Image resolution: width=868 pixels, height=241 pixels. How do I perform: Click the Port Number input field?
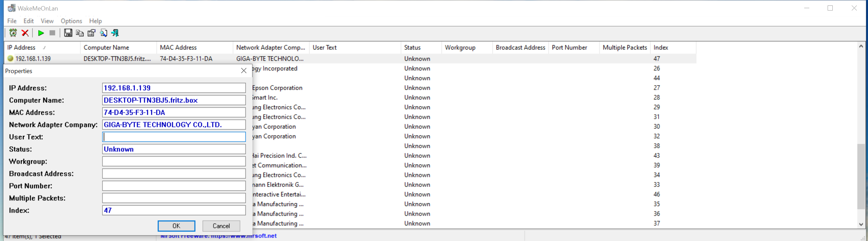(174, 186)
